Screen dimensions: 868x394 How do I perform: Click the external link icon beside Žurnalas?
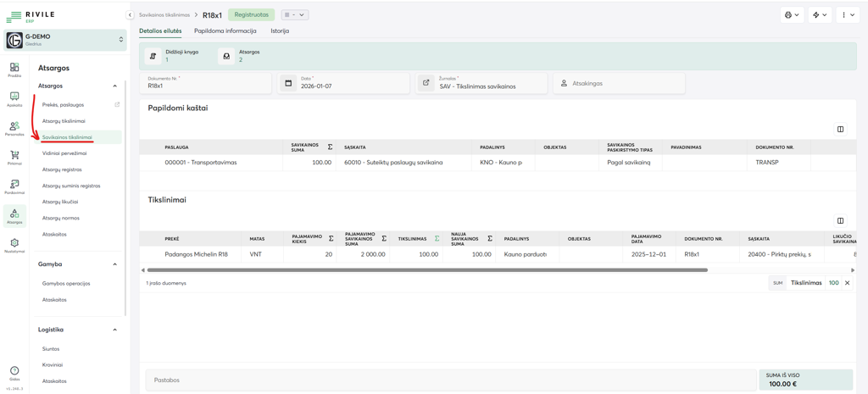pos(426,83)
